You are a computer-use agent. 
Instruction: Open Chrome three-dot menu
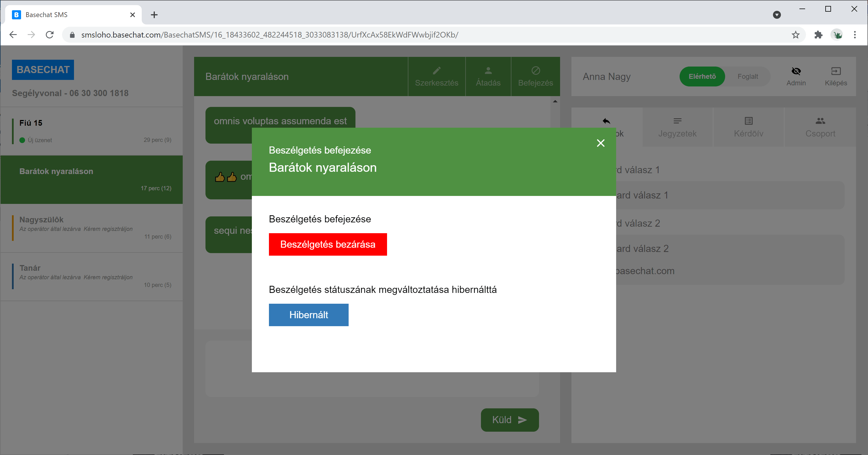pos(855,35)
